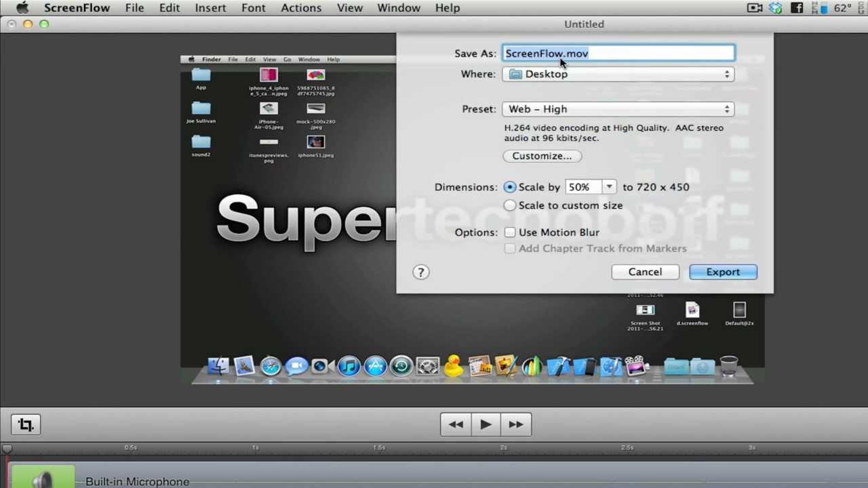Screen dimensions: 868x488
Task: Enable the Use Motion Blur checkbox
Action: click(510, 232)
